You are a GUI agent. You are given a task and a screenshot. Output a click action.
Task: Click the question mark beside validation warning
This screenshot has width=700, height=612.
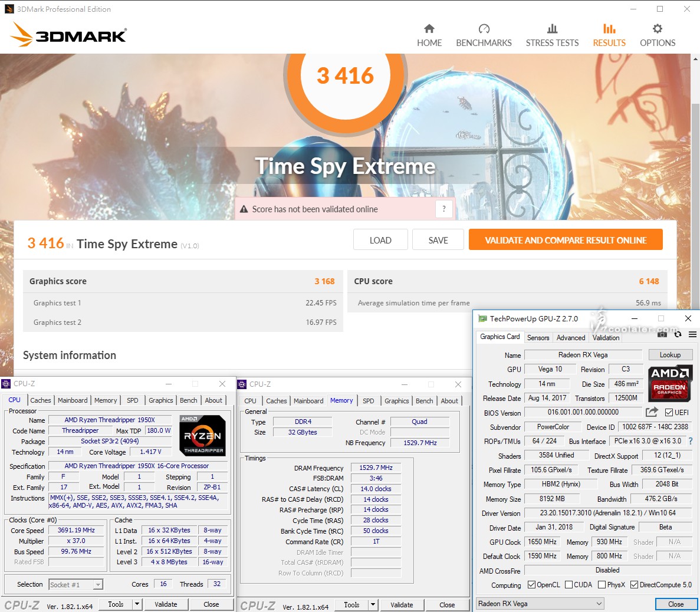(x=443, y=209)
